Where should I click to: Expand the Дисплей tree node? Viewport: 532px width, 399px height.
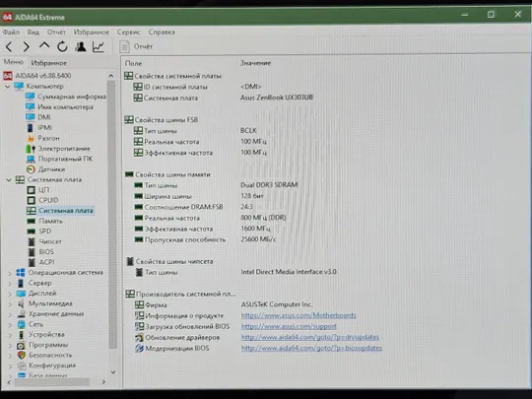click(x=10, y=294)
